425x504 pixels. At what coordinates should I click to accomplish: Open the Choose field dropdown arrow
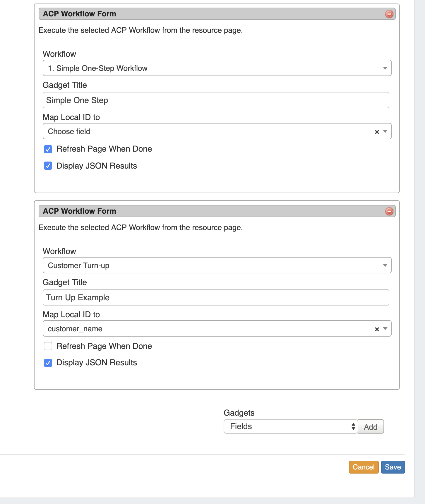click(385, 132)
